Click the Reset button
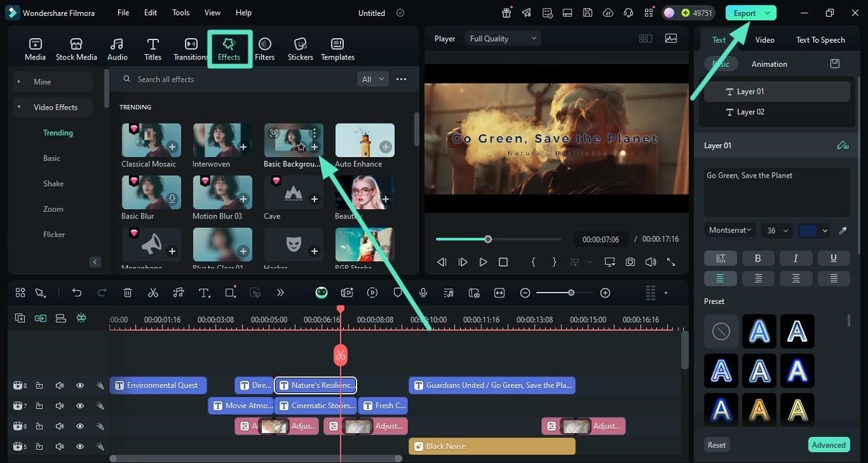The height and width of the screenshot is (463, 868). pyautogui.click(x=717, y=445)
